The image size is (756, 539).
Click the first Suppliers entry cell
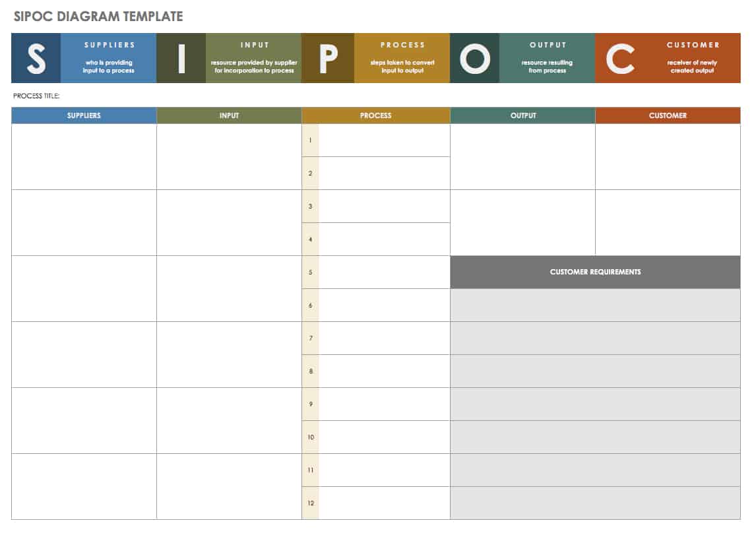[84, 157]
